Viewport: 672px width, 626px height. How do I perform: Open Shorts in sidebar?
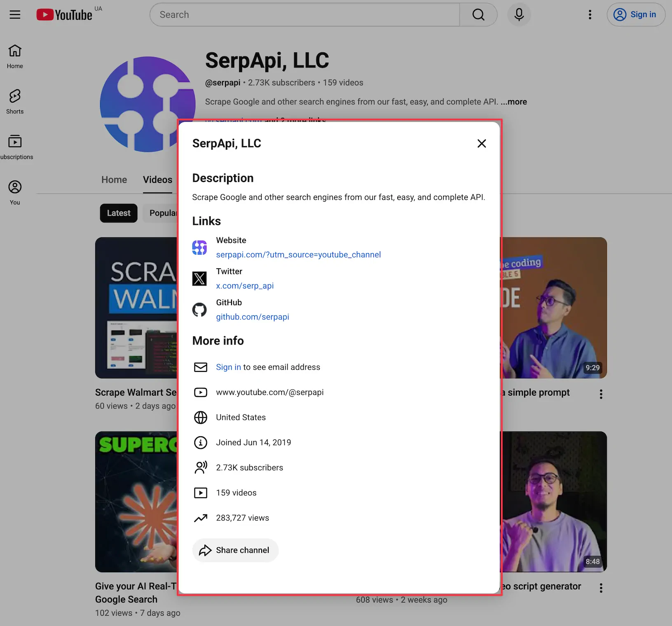[x=15, y=102]
